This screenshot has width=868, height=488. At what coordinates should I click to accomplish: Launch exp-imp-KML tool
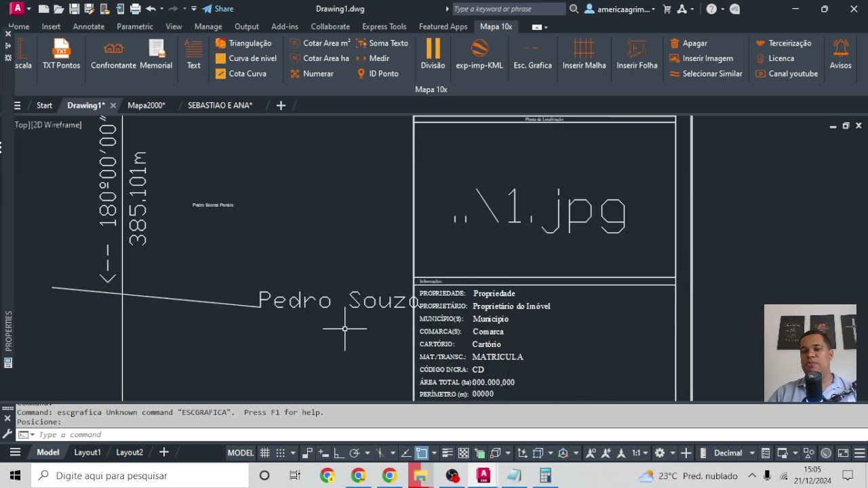point(479,54)
